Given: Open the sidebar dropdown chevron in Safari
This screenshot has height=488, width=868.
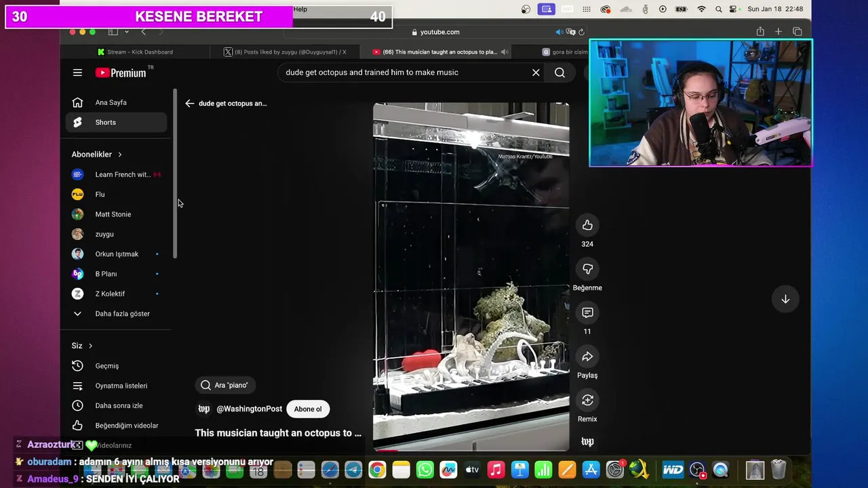Looking at the screenshot, I should click(126, 32).
